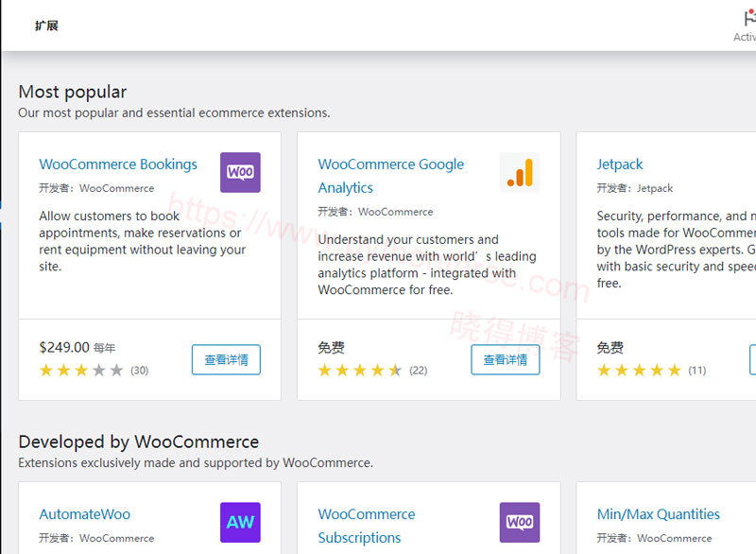Click the Google Analytics orange bar-chart icon
The width and height of the screenshot is (756, 554).
pos(520,173)
